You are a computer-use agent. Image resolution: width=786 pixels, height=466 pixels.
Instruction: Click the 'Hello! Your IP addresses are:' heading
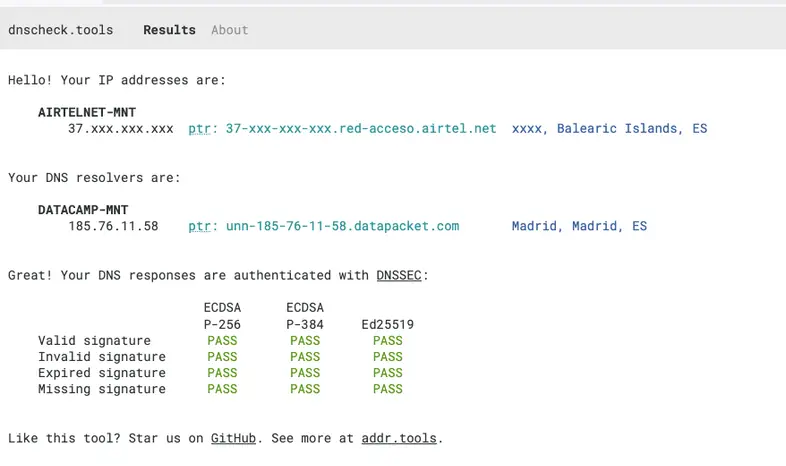[x=117, y=80]
